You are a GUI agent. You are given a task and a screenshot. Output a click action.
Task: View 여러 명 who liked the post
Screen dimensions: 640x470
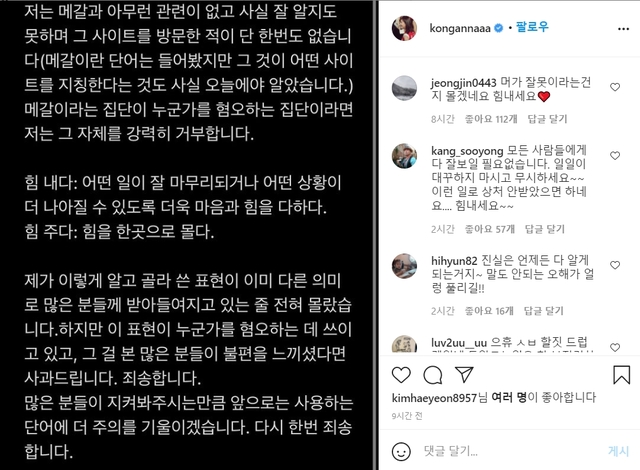[x=509, y=397]
